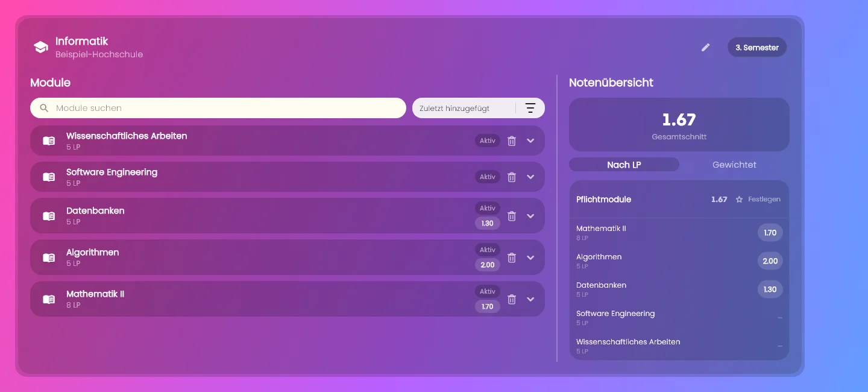
Task: Click the book icon for Wissenschaftliches Arbeiten
Action: (49, 141)
